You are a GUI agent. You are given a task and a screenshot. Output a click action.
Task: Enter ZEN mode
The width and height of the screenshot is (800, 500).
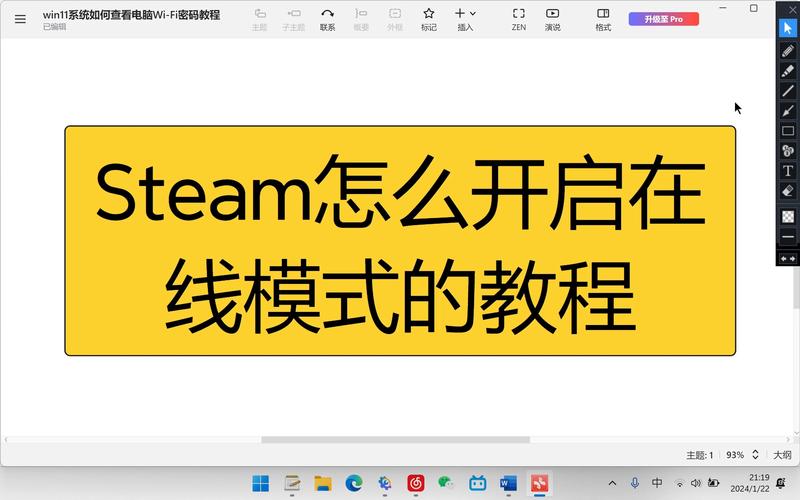click(519, 19)
